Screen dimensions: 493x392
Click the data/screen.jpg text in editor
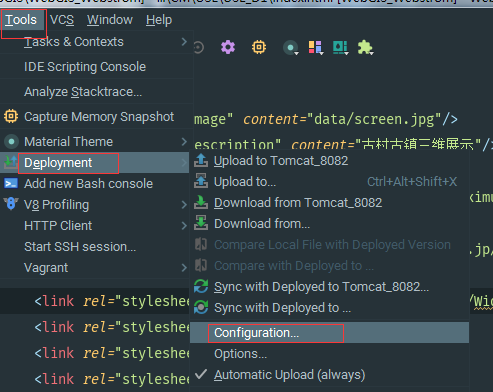tap(374, 119)
